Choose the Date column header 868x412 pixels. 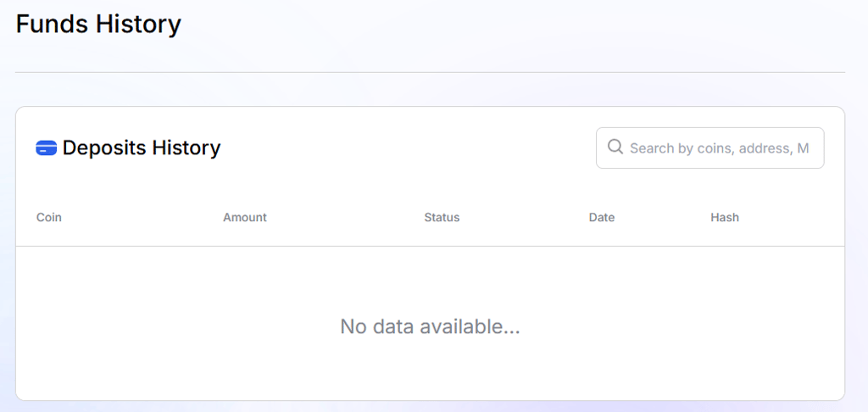[602, 217]
